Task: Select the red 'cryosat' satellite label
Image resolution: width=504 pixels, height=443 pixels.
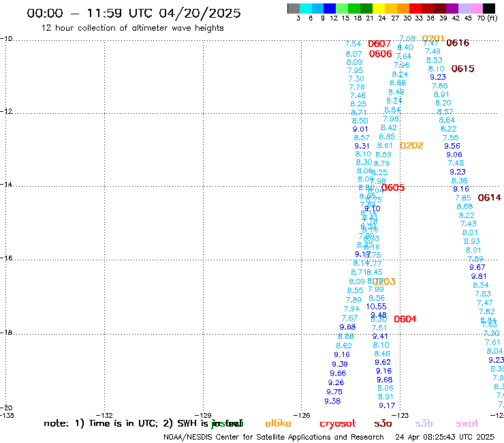Action: click(x=338, y=424)
